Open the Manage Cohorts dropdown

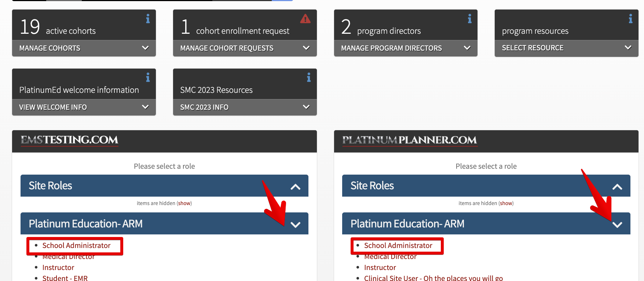pyautogui.click(x=84, y=48)
